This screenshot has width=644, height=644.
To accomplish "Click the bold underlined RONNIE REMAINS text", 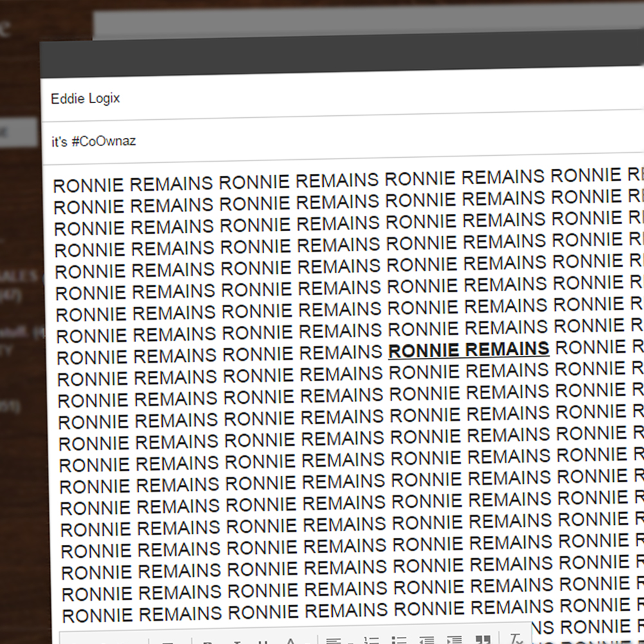I will (469, 350).
